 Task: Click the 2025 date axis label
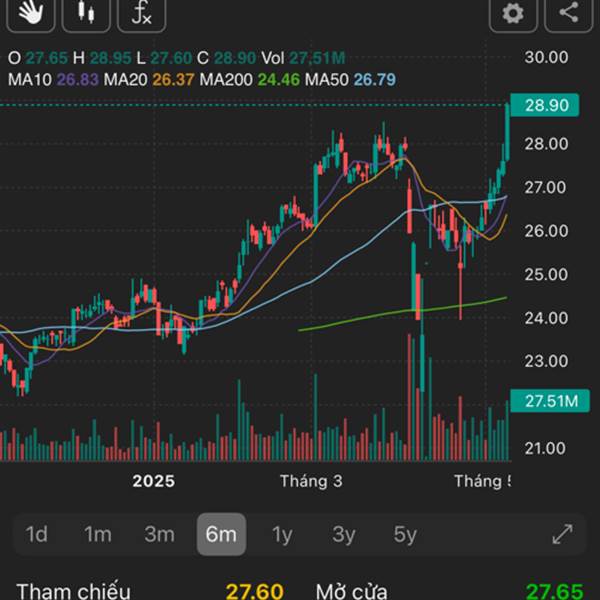[153, 481]
